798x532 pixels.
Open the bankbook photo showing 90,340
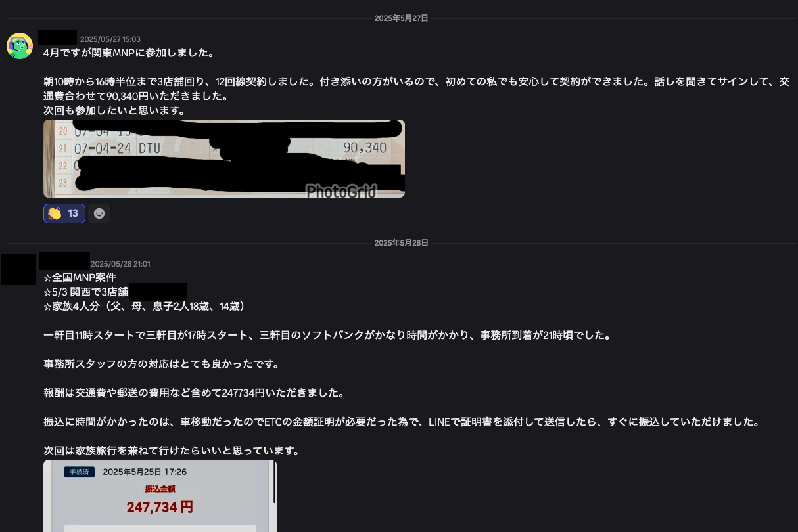click(x=224, y=158)
